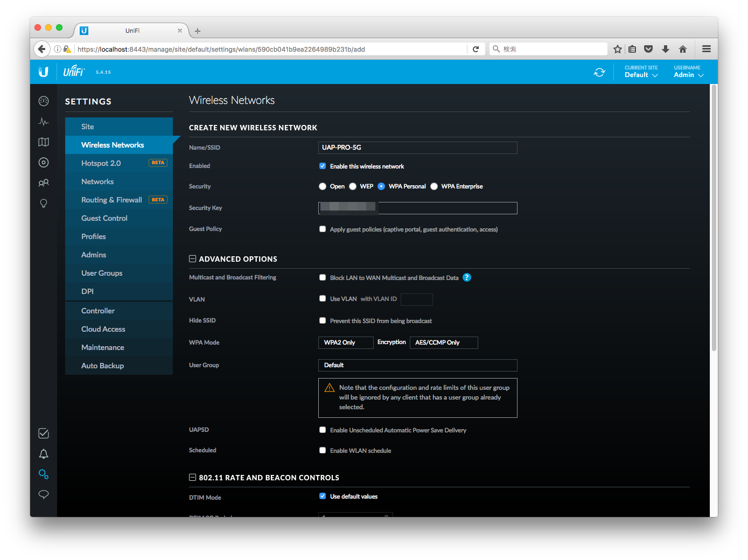The height and width of the screenshot is (560, 748).
Task: Open the Username Admin dropdown
Action: pyautogui.click(x=689, y=72)
